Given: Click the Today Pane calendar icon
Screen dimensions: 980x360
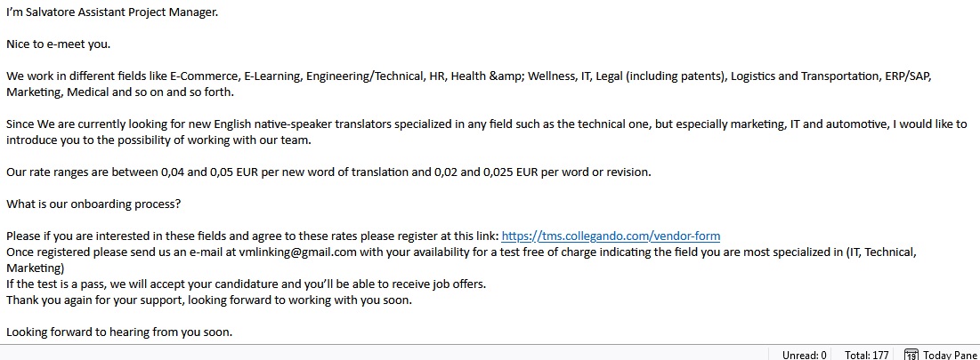Looking at the screenshot, I should point(911,355).
